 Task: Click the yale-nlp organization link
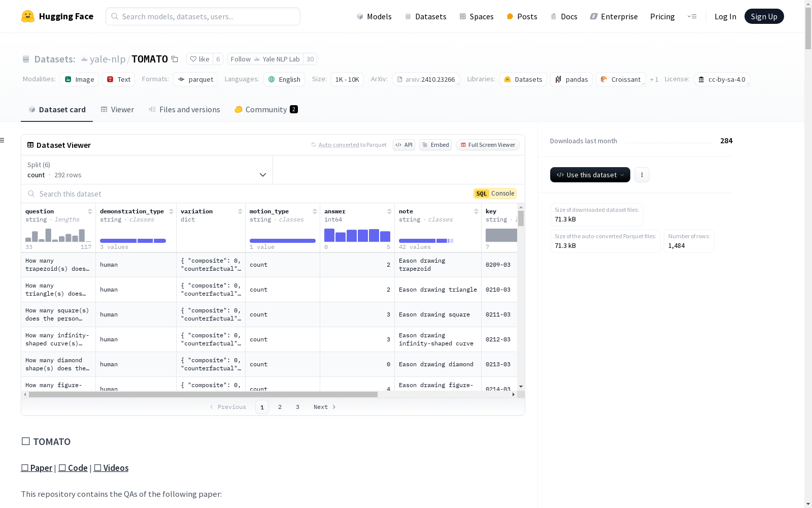[x=107, y=59]
